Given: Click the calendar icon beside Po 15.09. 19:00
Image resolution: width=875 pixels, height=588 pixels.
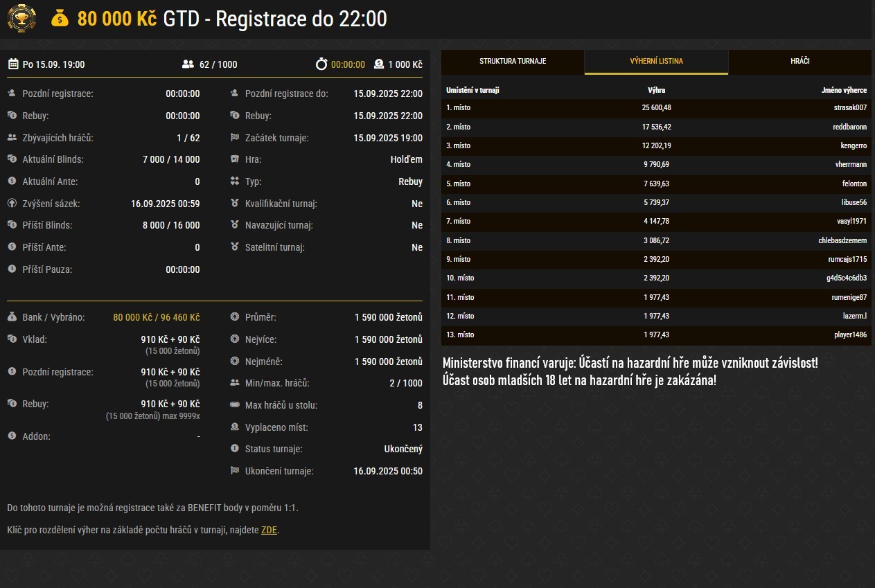Looking at the screenshot, I should tap(13, 64).
